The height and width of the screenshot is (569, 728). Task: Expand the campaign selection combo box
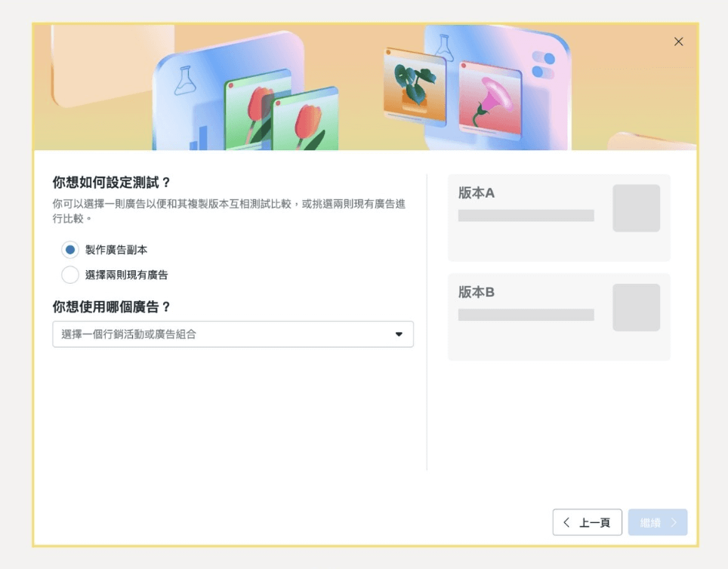point(232,334)
